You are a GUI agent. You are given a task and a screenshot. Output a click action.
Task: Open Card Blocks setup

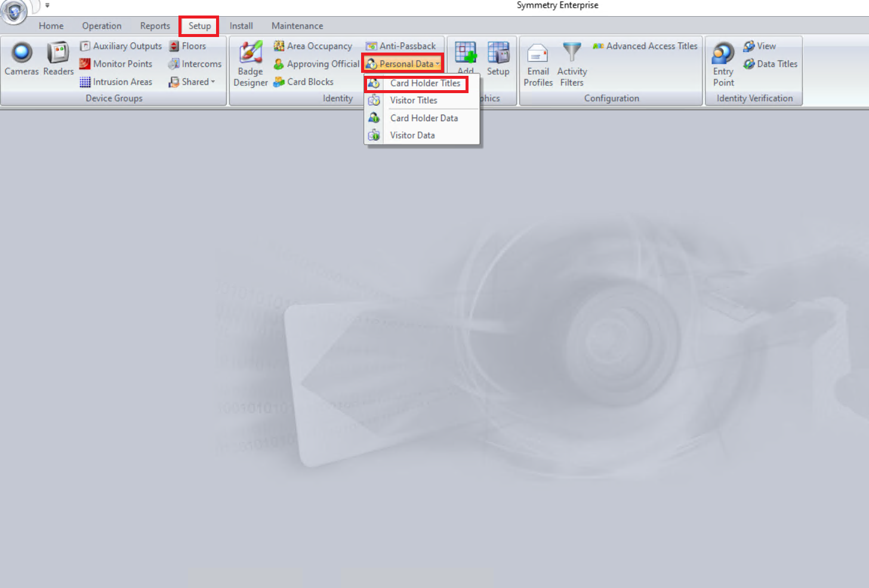[x=303, y=82]
